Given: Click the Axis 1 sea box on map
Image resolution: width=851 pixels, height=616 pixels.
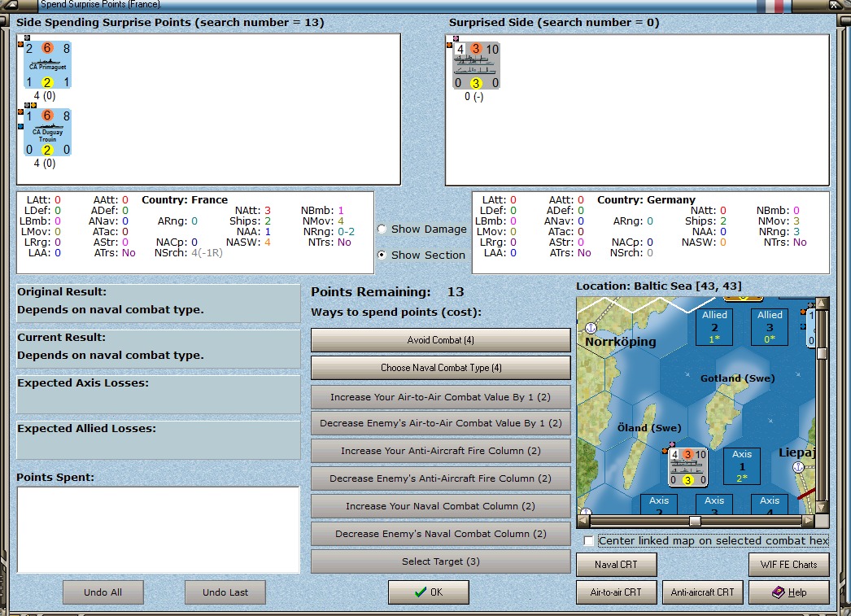Looking at the screenshot, I should [742, 466].
